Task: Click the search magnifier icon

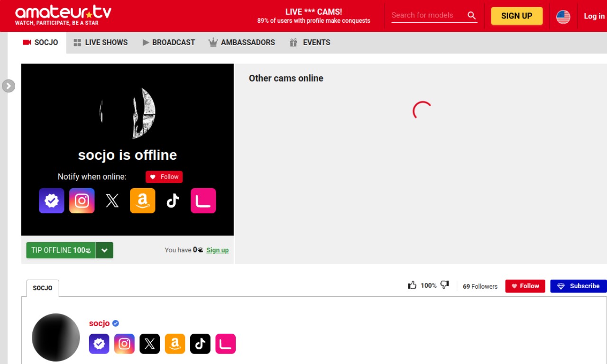Action: point(471,15)
